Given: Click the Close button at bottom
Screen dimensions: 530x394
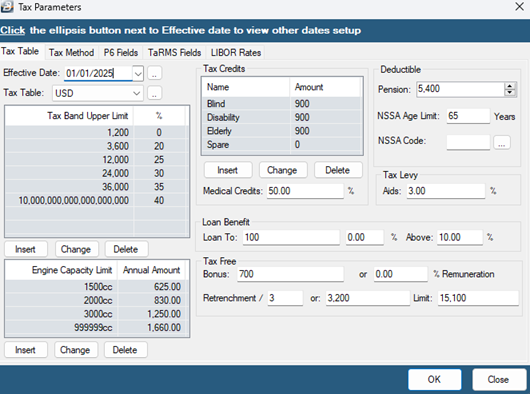Looking at the screenshot, I should coord(499,379).
